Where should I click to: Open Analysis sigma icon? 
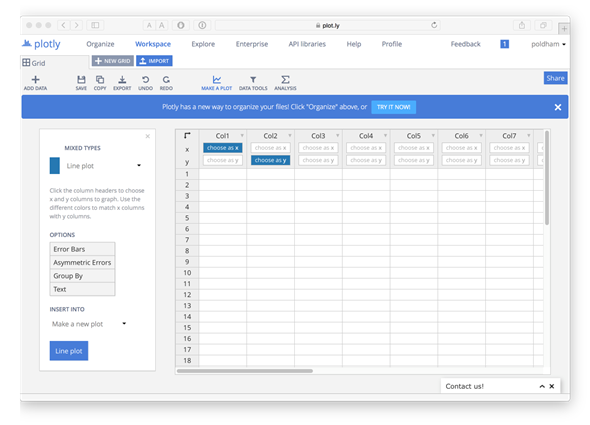[285, 79]
